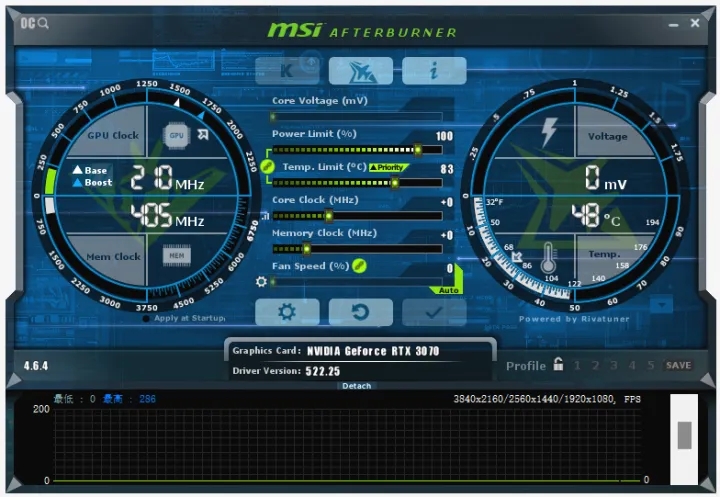This screenshot has width=720, height=497.
Task: Click Detach to undock the monitor
Action: point(356,386)
